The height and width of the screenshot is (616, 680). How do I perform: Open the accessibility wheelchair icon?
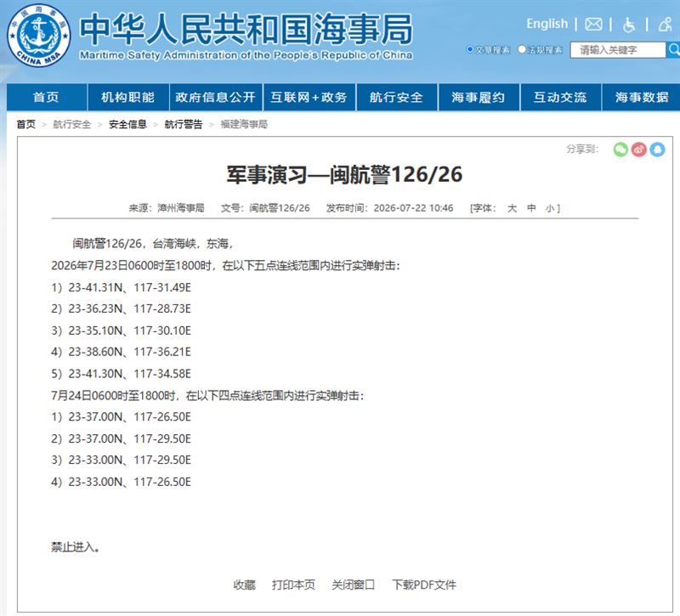pyautogui.click(x=629, y=25)
